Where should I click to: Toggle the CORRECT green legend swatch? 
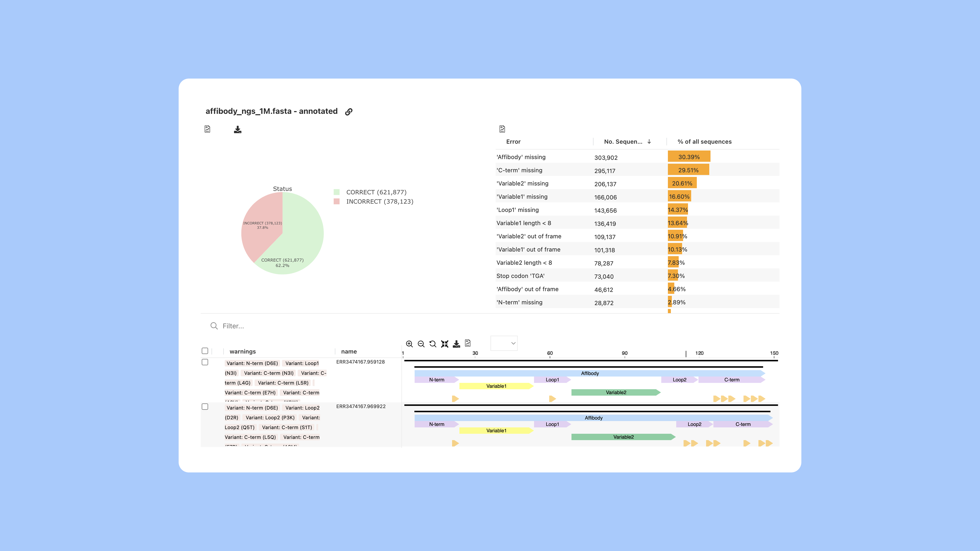tap(337, 192)
